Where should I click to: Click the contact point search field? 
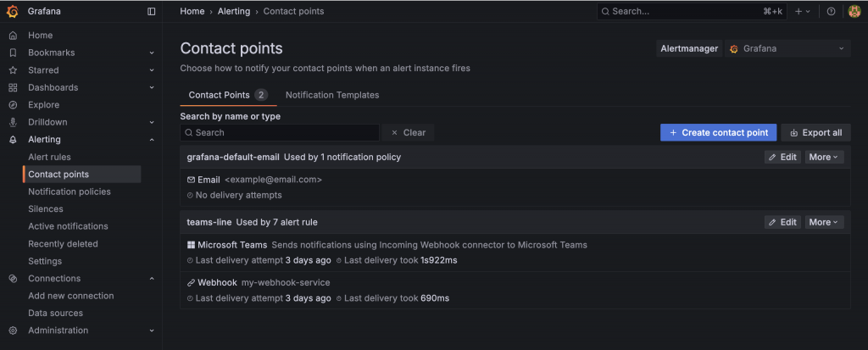(x=280, y=133)
